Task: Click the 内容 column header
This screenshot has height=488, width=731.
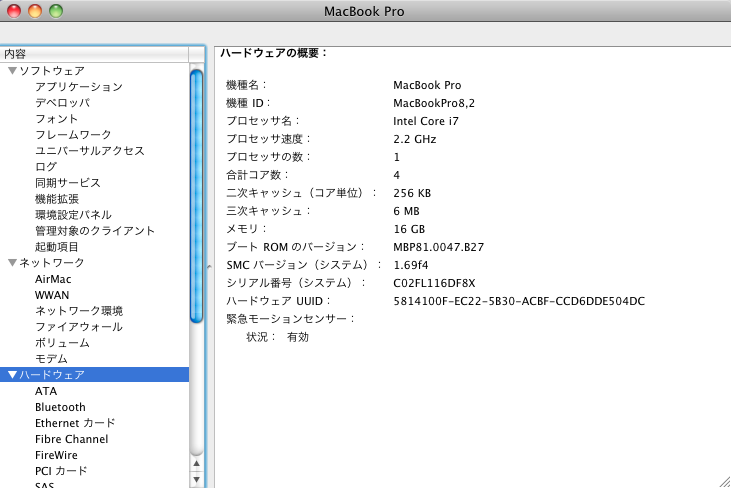Action: [x=94, y=54]
